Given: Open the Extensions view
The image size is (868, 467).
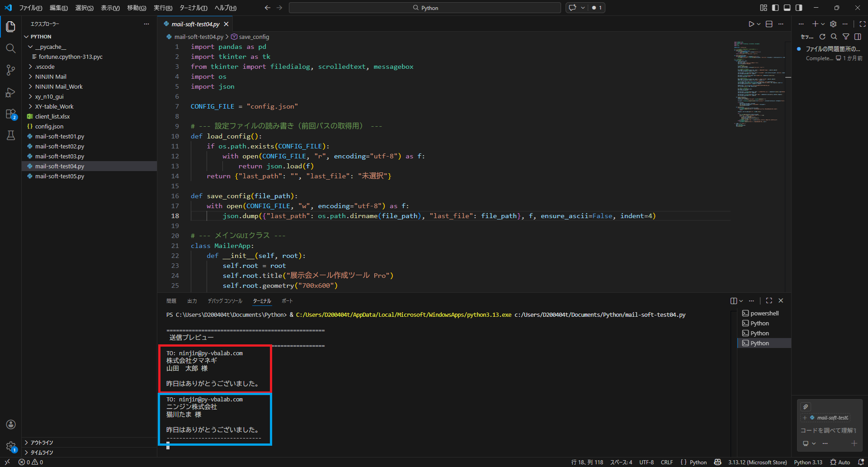Looking at the screenshot, I should (x=11, y=114).
